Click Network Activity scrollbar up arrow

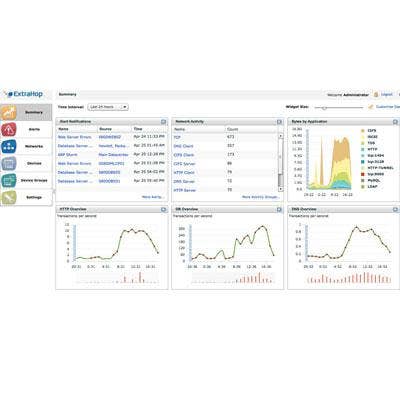pos(281,136)
